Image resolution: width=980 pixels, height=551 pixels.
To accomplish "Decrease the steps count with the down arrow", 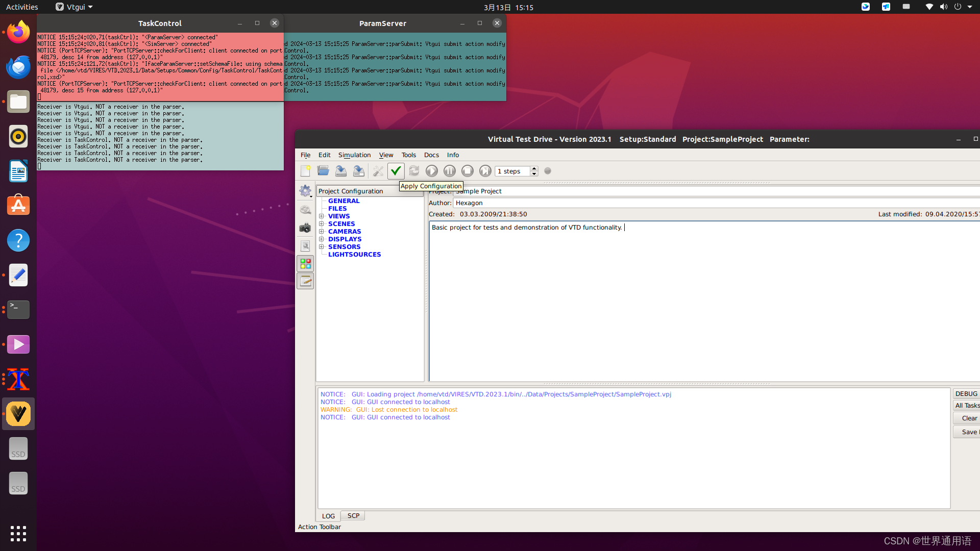I will [x=534, y=174].
